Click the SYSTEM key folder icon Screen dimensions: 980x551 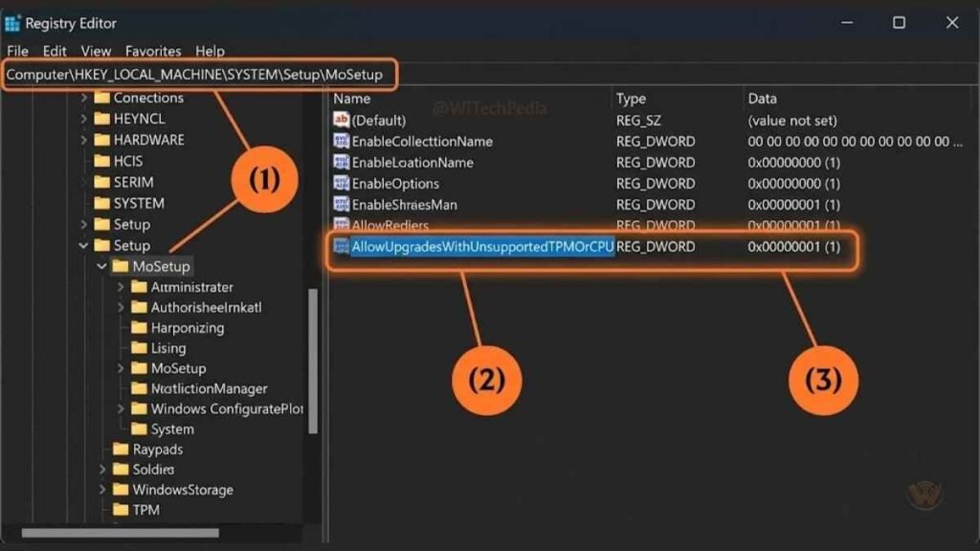[101, 204]
